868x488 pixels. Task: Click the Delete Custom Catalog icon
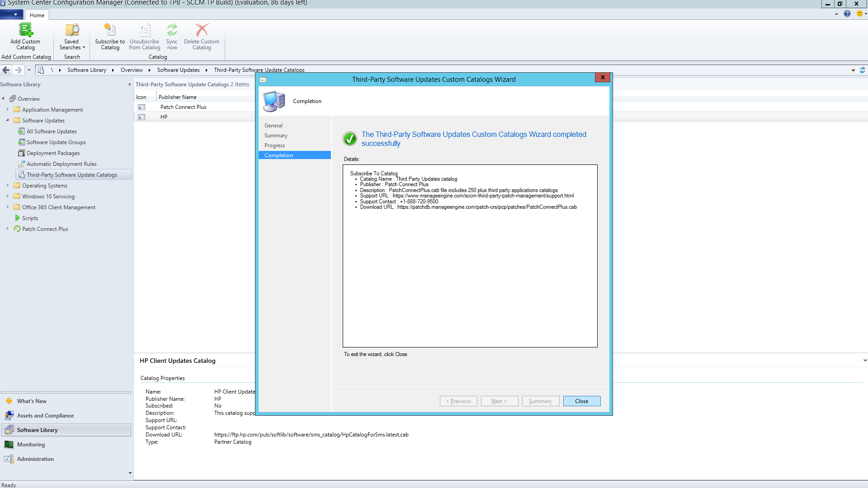[x=202, y=31]
